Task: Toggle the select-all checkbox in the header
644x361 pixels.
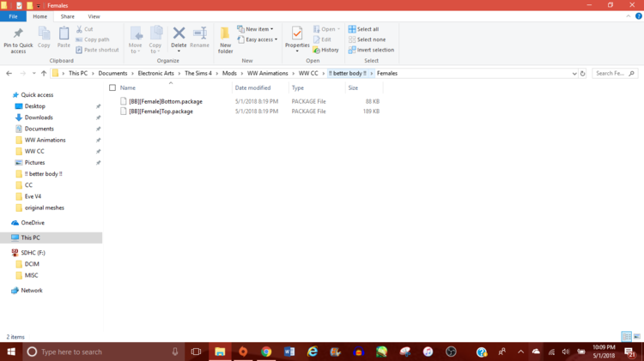Action: point(112,87)
